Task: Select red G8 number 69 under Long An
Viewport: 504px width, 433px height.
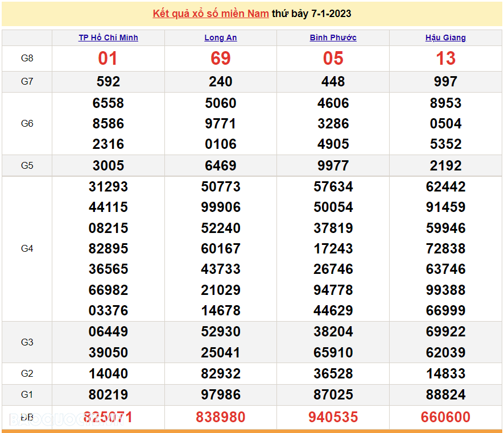Action: tap(221, 59)
